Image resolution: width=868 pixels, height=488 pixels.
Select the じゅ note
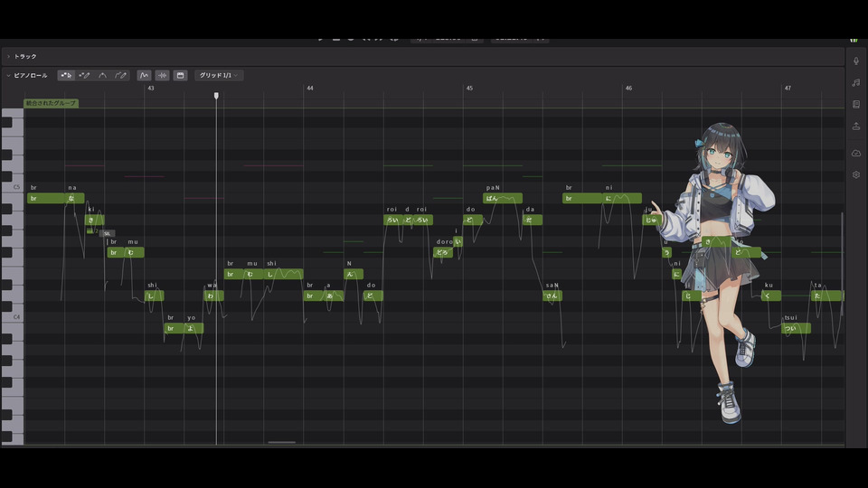tap(652, 220)
